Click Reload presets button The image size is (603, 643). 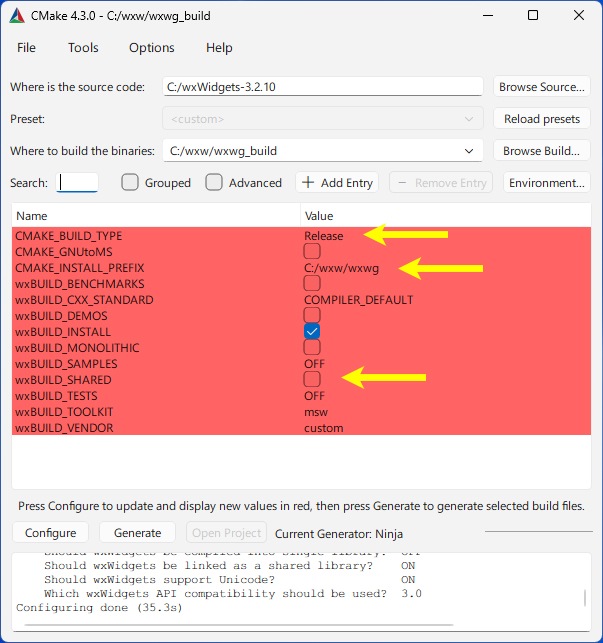click(x=541, y=119)
